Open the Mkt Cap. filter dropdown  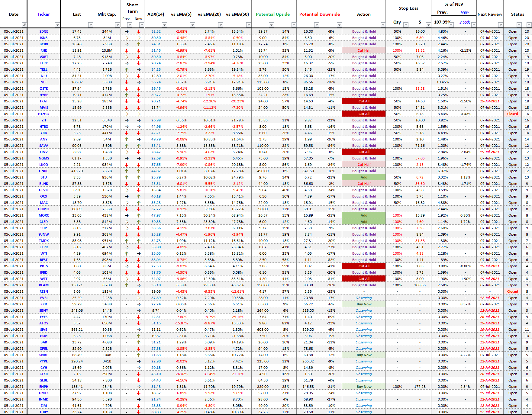(x=118, y=25)
